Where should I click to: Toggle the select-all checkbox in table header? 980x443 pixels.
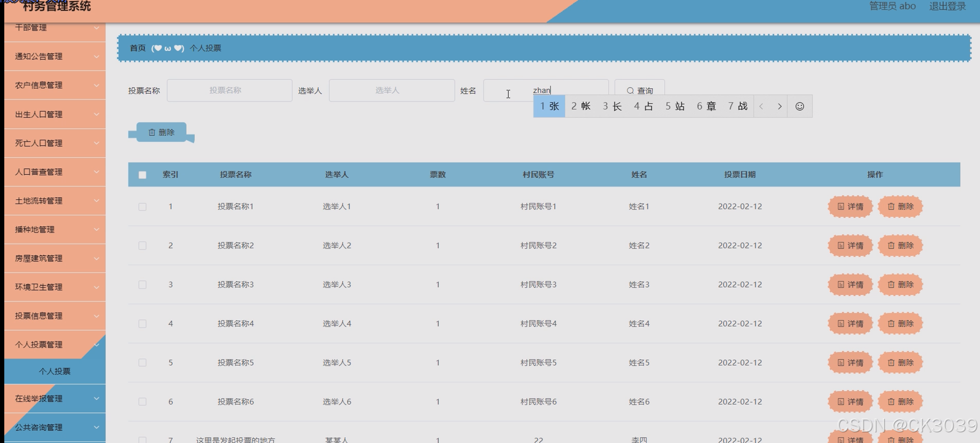pyautogui.click(x=142, y=175)
